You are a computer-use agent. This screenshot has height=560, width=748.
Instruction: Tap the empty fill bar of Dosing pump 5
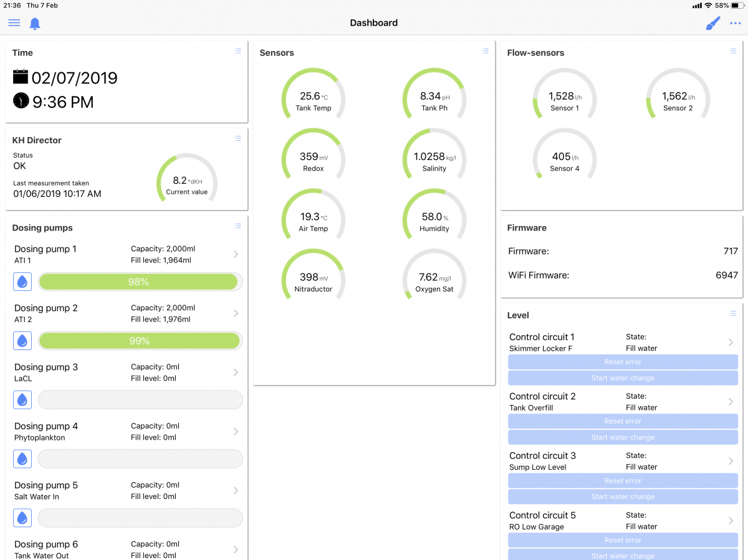(140, 518)
